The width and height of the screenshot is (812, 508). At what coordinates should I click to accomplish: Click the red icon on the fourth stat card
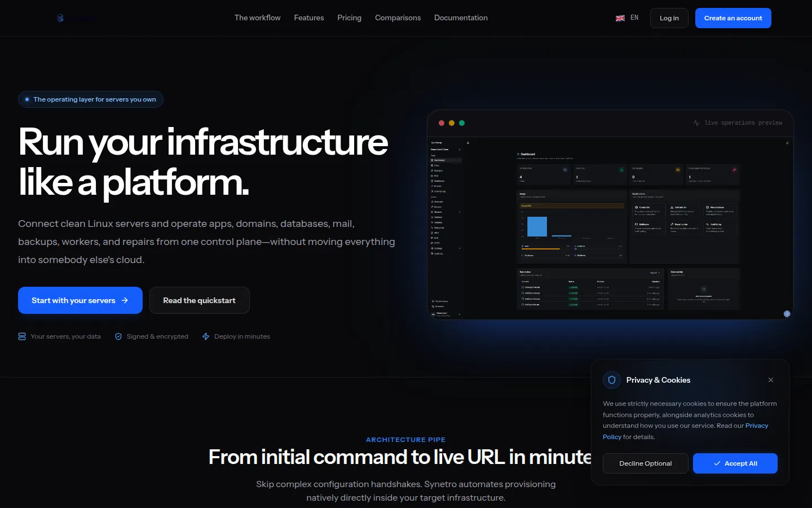[x=734, y=169]
